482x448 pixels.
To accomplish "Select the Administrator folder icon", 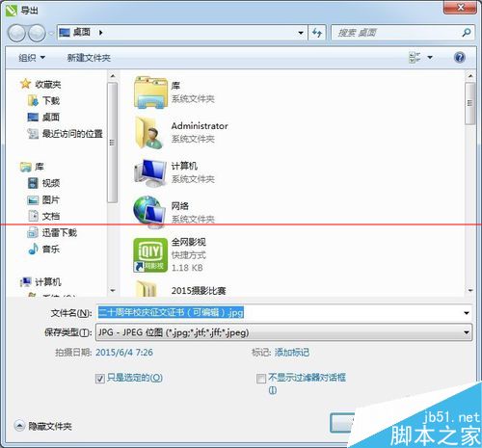I will click(149, 133).
